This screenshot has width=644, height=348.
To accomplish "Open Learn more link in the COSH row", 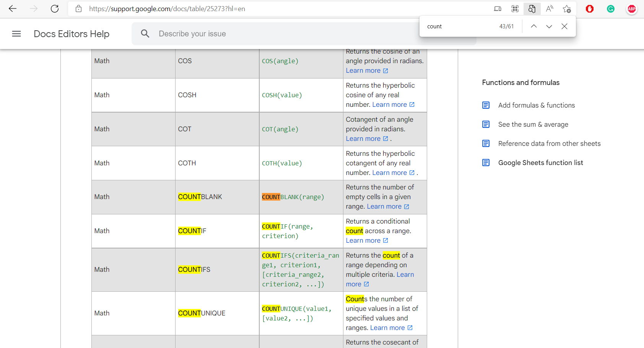I will point(394,105).
